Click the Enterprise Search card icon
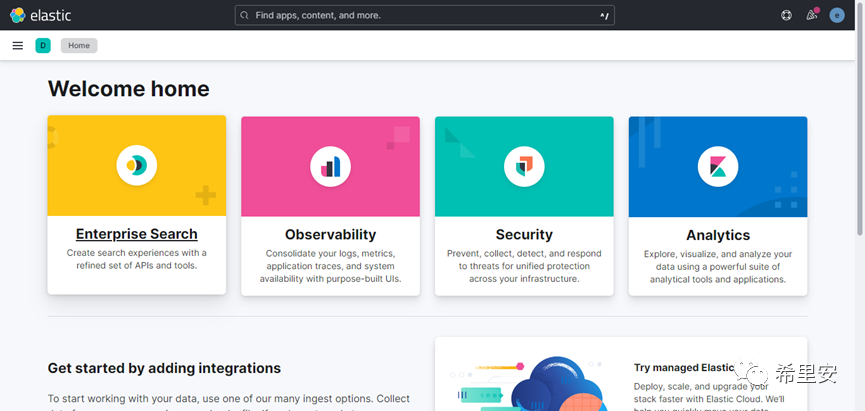 tap(137, 165)
